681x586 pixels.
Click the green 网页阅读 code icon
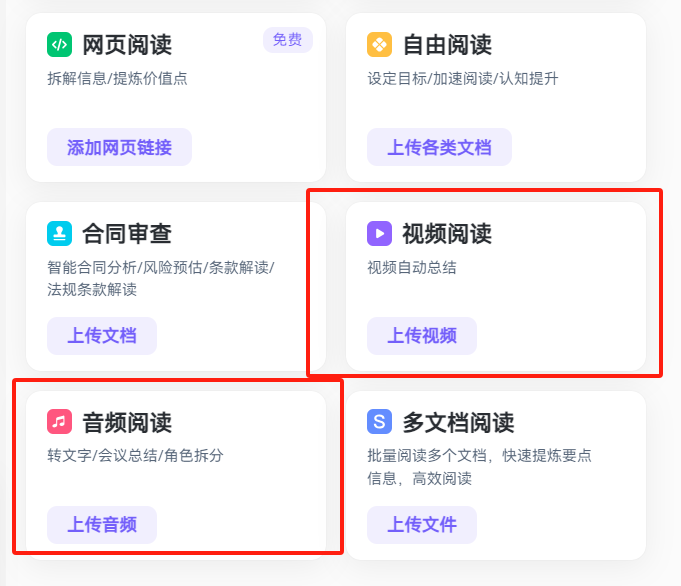[x=60, y=44]
